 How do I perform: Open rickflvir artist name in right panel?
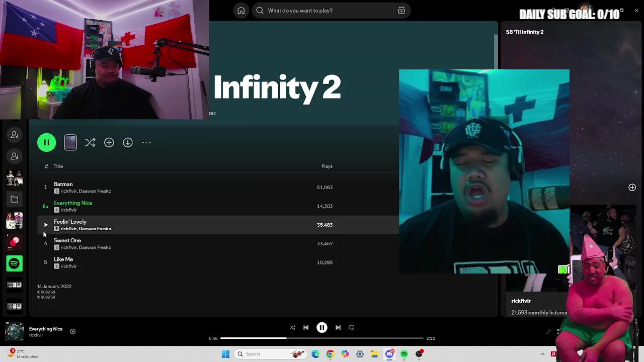[521, 301]
